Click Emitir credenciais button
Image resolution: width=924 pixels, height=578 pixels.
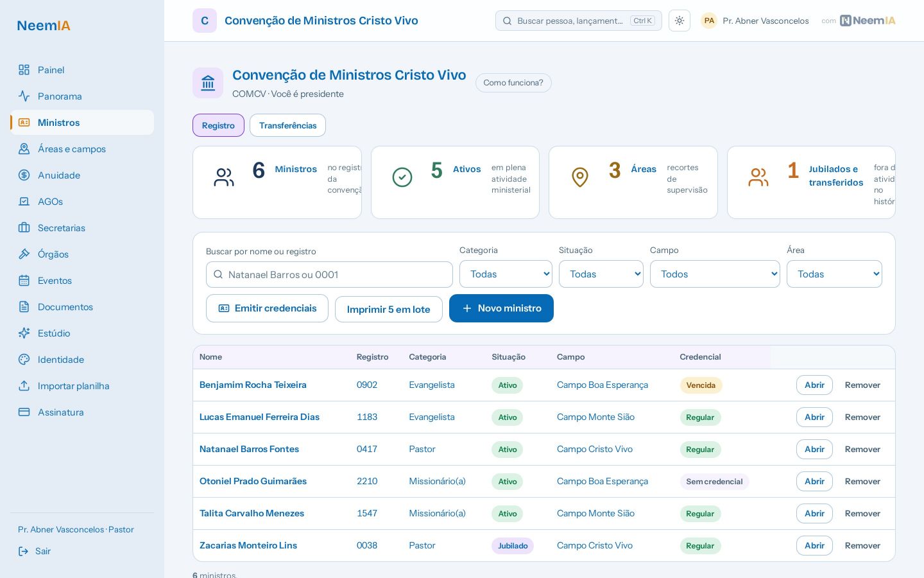pos(267,308)
